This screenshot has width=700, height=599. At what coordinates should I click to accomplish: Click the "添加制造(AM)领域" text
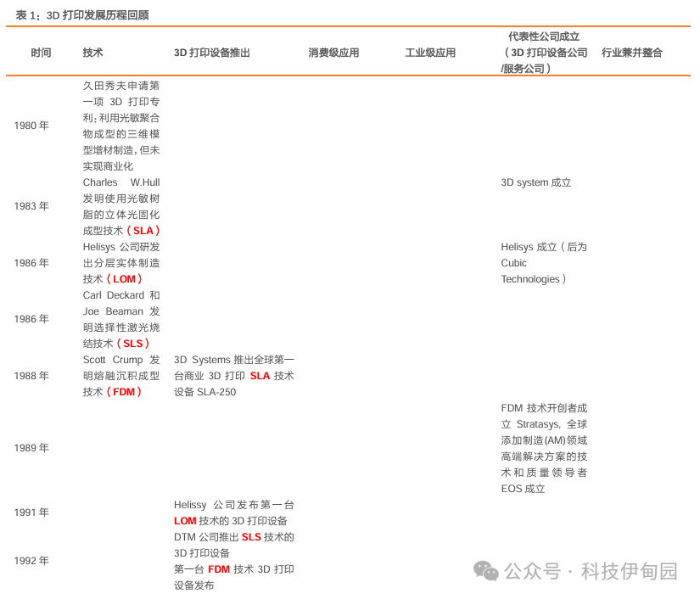(x=544, y=440)
